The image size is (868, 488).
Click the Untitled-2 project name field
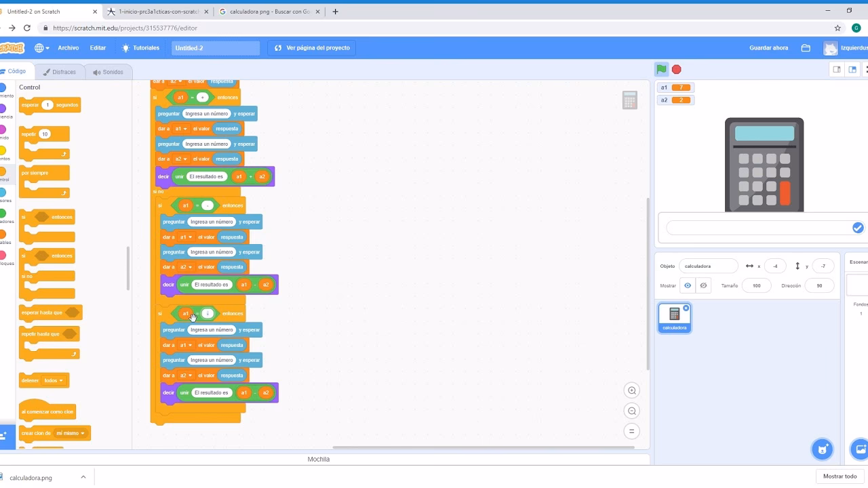(215, 47)
